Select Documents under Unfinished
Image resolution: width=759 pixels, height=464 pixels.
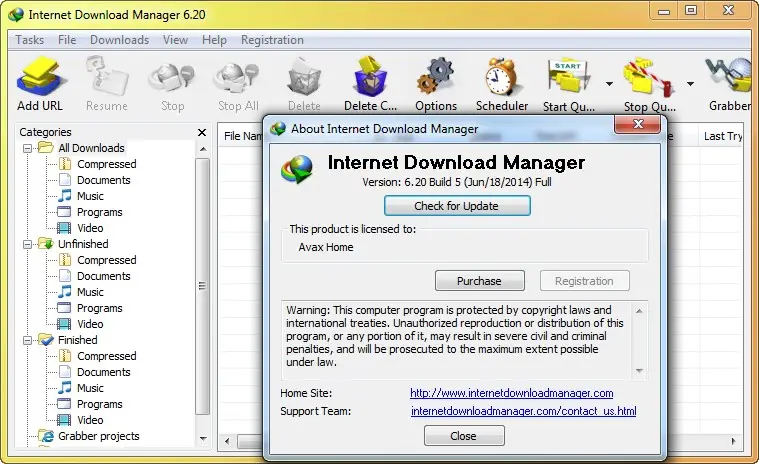pyautogui.click(x=104, y=276)
